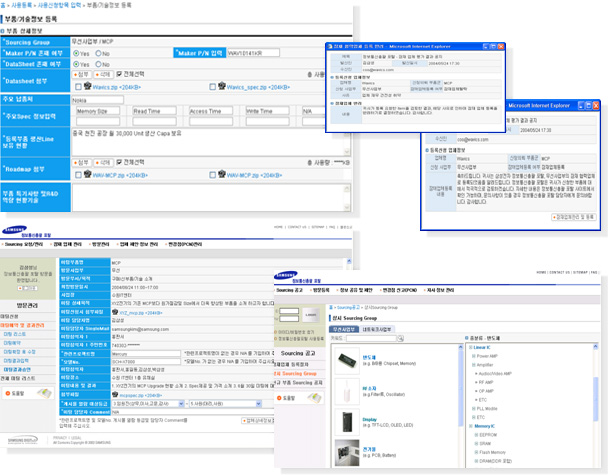Viewport: 608px width, 475px height.
Task: Open the mcpspec.zip attachment link
Action: [141, 395]
